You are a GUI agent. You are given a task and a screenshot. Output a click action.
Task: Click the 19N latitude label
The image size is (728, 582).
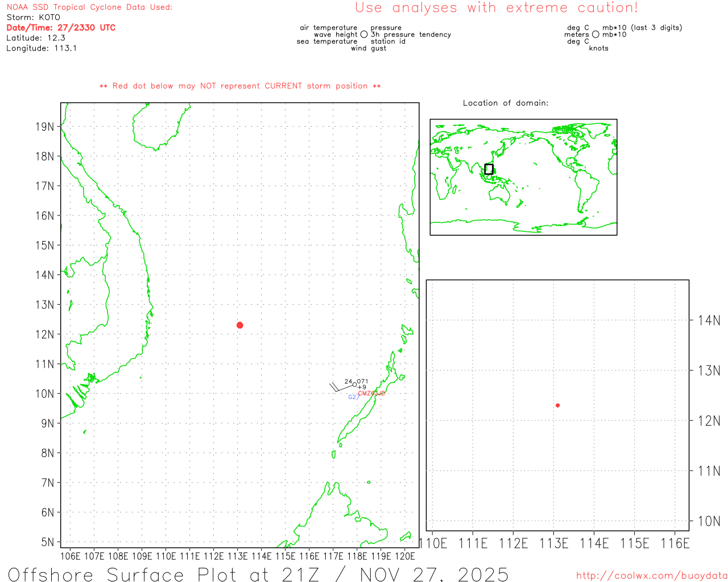pyautogui.click(x=45, y=127)
